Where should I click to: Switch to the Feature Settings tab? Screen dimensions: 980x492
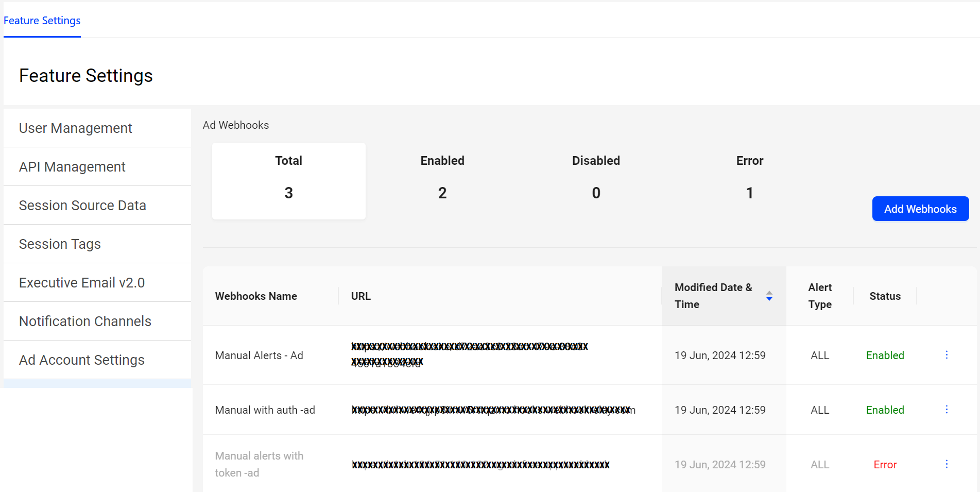[x=42, y=21]
